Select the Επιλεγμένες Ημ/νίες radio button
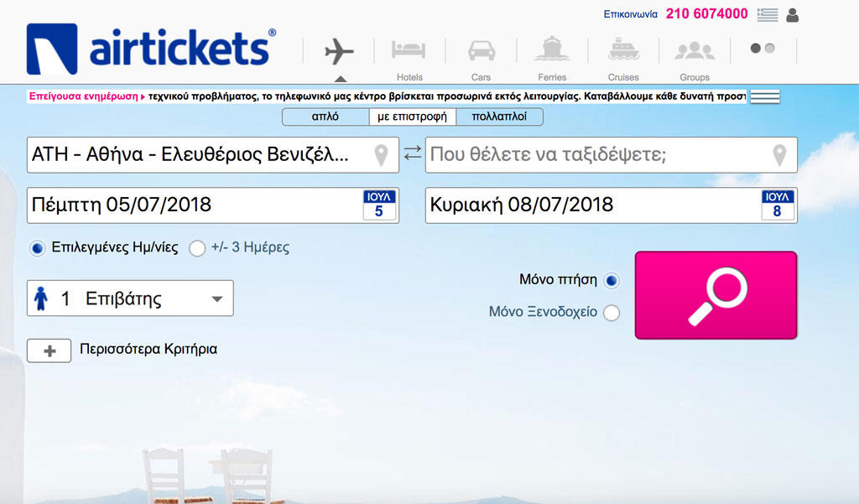 coord(37,249)
